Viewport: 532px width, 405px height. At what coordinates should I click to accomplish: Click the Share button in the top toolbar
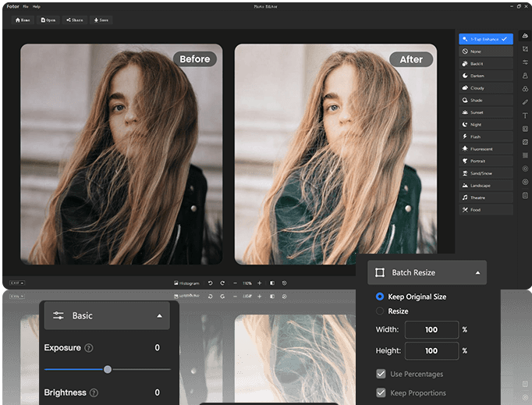[x=75, y=20]
